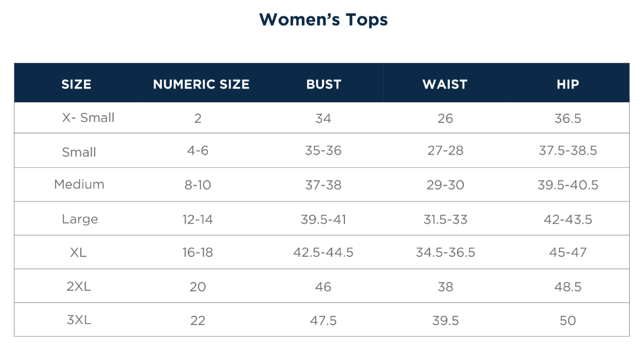Click the BUST column header

324,84
